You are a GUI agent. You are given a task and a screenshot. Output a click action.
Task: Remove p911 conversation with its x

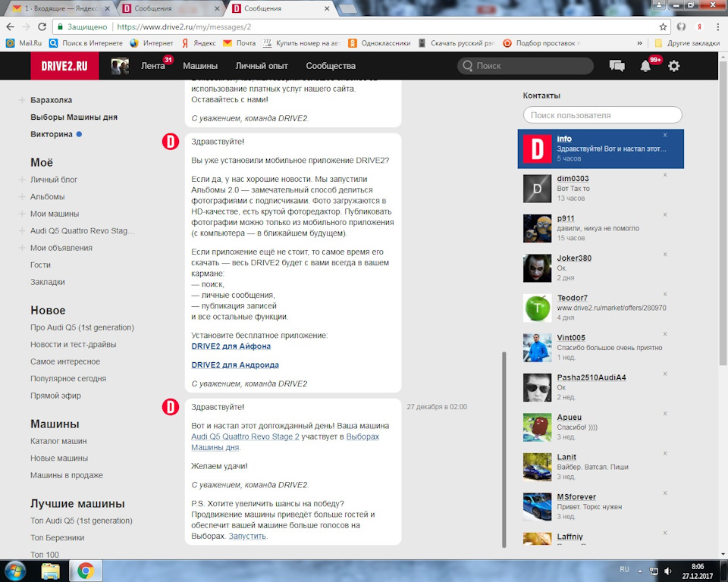click(x=665, y=214)
